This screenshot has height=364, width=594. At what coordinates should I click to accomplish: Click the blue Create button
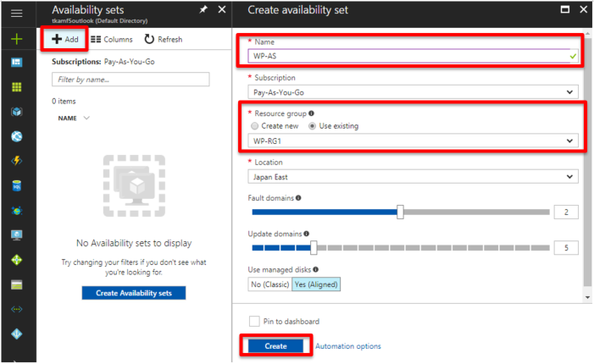[x=275, y=346]
